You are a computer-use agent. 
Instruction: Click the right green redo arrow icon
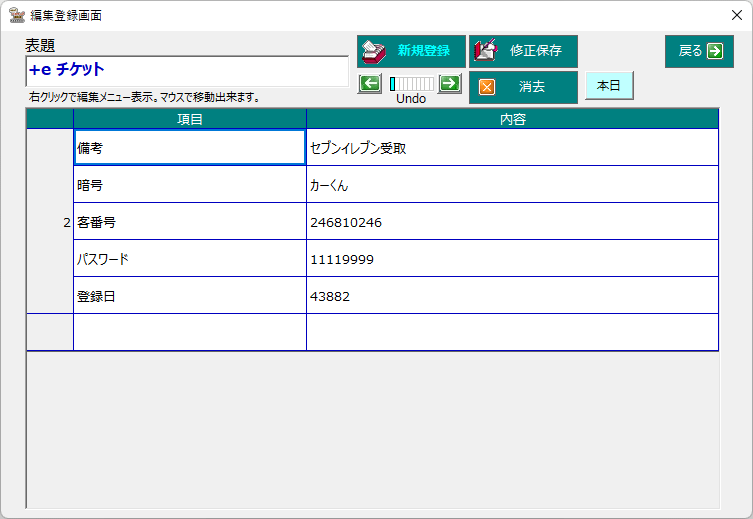point(450,83)
